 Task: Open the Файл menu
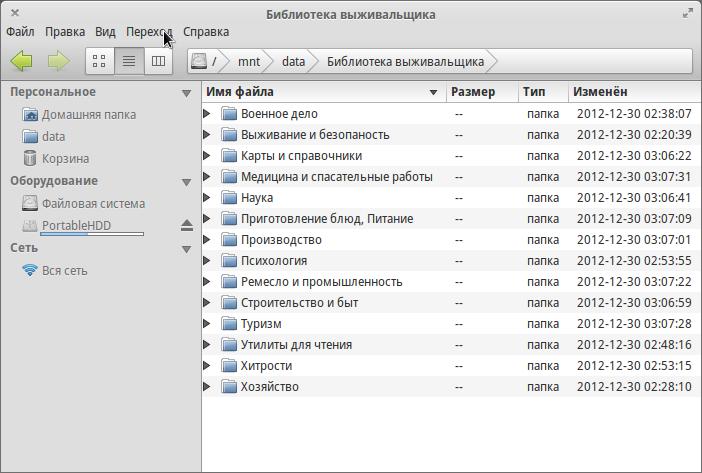point(20,32)
